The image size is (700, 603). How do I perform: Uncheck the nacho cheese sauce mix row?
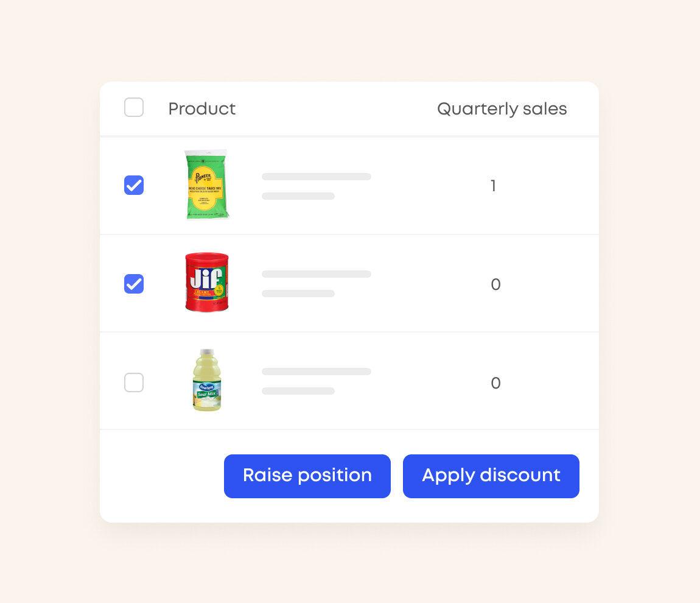[134, 185]
